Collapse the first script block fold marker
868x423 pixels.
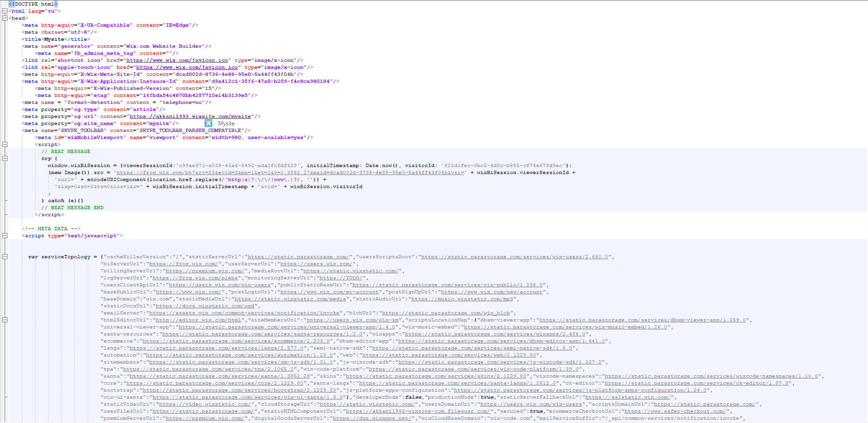pos(5,145)
